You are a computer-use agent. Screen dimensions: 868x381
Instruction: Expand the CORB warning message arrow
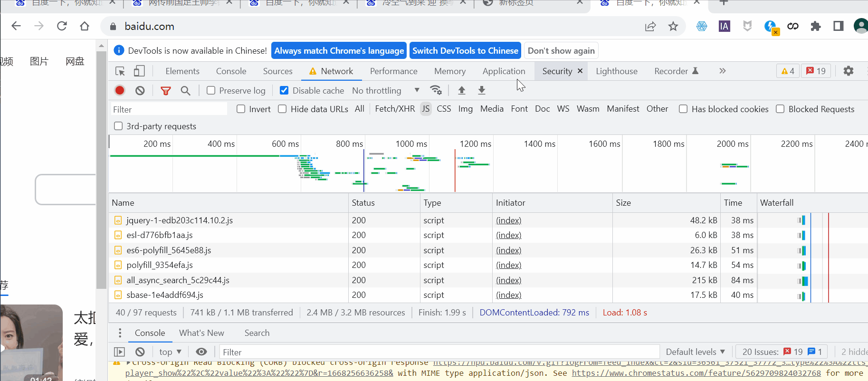129,363
